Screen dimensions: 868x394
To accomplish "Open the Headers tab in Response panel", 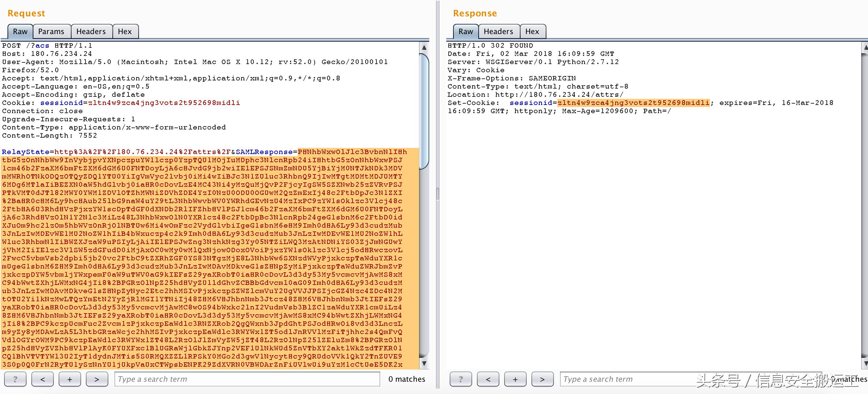I will (498, 31).
